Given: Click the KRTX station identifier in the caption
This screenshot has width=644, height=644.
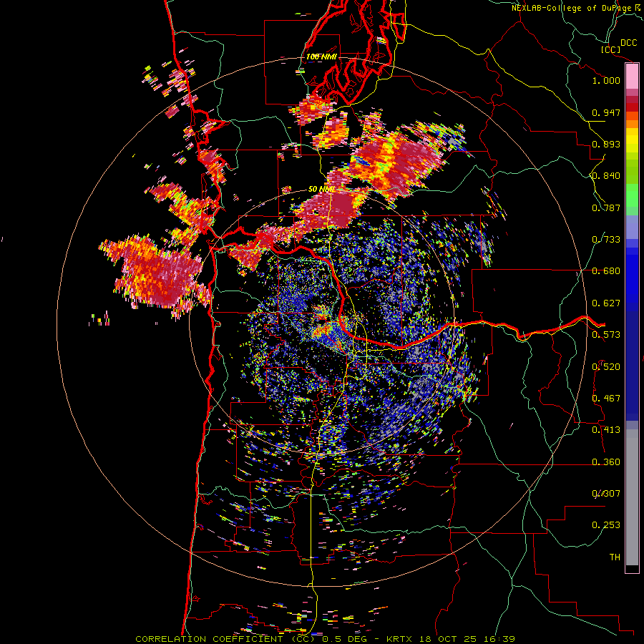Looking at the screenshot, I should click(401, 639).
